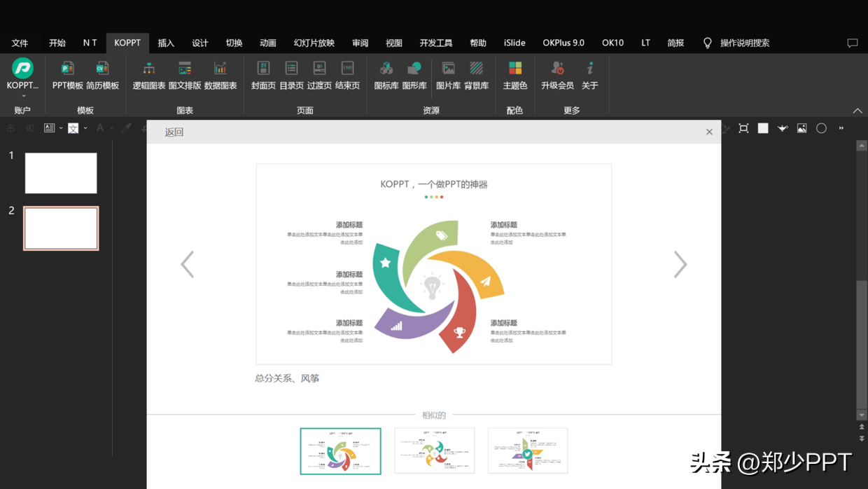Close the template preview dialog

(x=709, y=132)
